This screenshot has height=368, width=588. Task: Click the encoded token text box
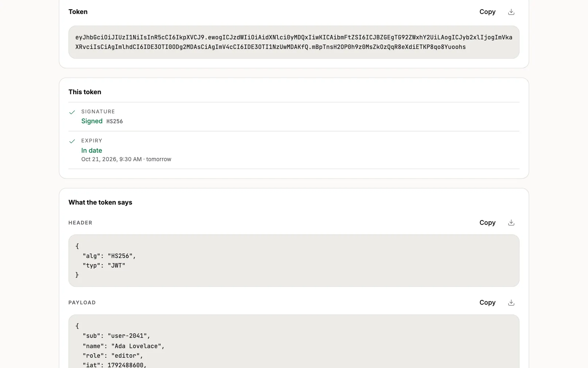(294, 42)
